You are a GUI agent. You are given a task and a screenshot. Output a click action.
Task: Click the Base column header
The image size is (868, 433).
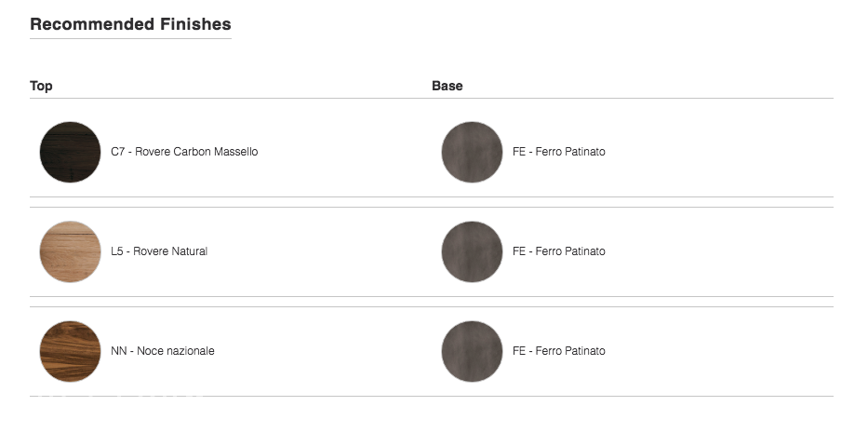(x=447, y=86)
